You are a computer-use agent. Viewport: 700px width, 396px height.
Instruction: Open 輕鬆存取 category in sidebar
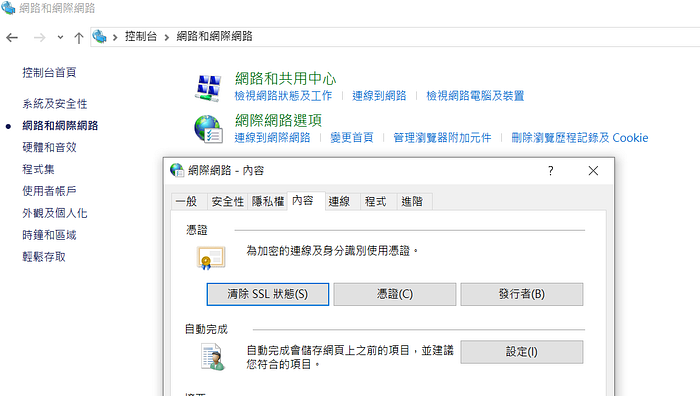44,257
